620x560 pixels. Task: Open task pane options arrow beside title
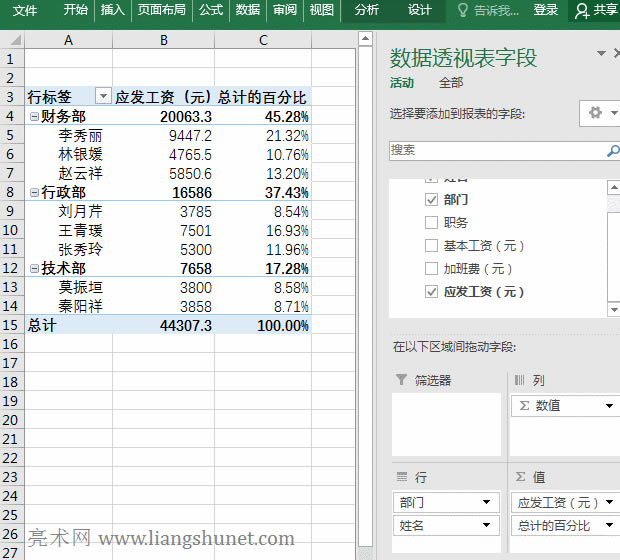pyautogui.click(x=600, y=54)
